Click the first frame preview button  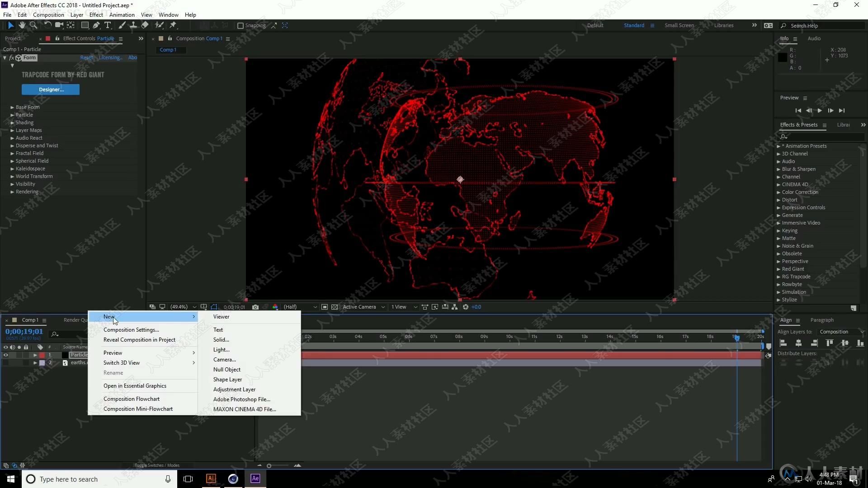798,110
